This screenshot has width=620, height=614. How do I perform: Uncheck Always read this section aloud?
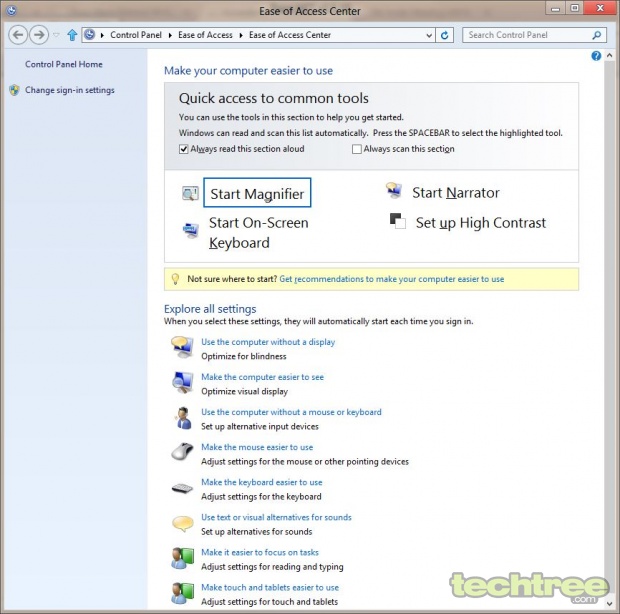183,149
